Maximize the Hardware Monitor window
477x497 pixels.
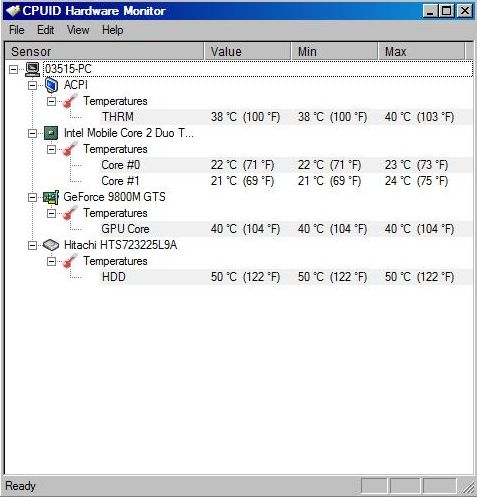point(446,11)
